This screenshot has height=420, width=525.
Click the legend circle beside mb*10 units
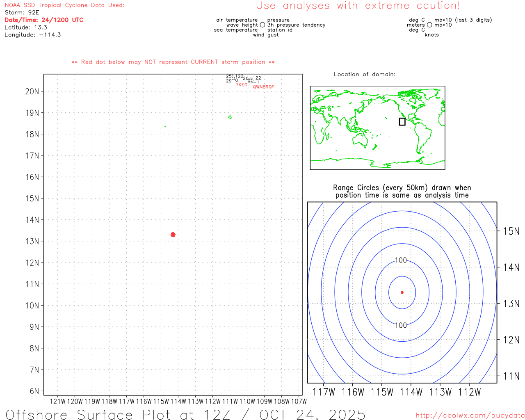coord(429,25)
